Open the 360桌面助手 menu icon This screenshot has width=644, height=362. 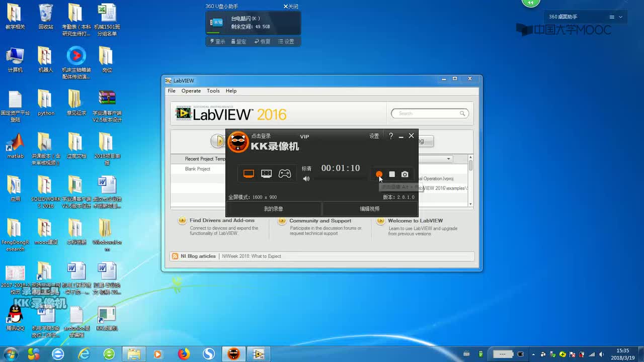pyautogui.click(x=612, y=17)
